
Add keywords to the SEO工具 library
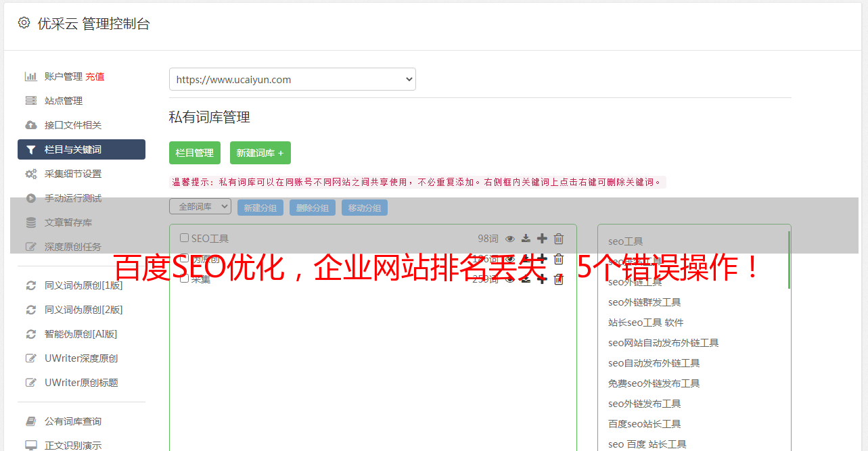coord(542,239)
